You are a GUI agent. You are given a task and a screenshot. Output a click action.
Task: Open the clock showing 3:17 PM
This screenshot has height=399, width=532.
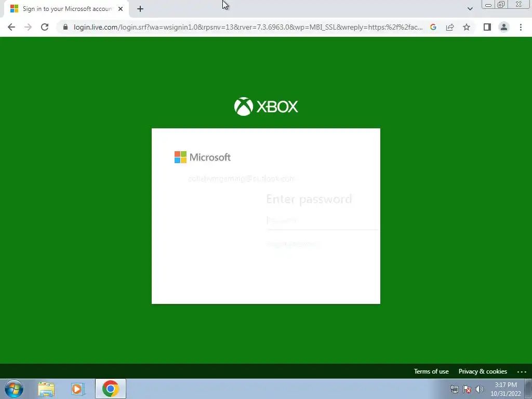506,389
